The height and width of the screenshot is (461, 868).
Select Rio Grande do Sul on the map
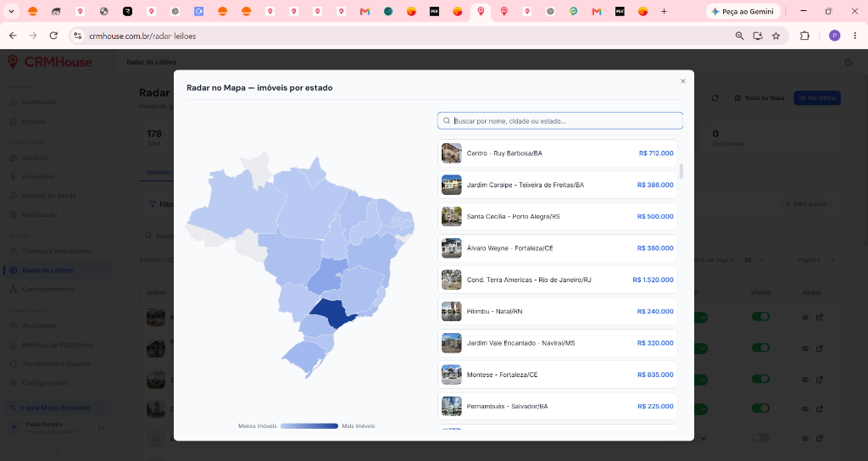point(303,357)
